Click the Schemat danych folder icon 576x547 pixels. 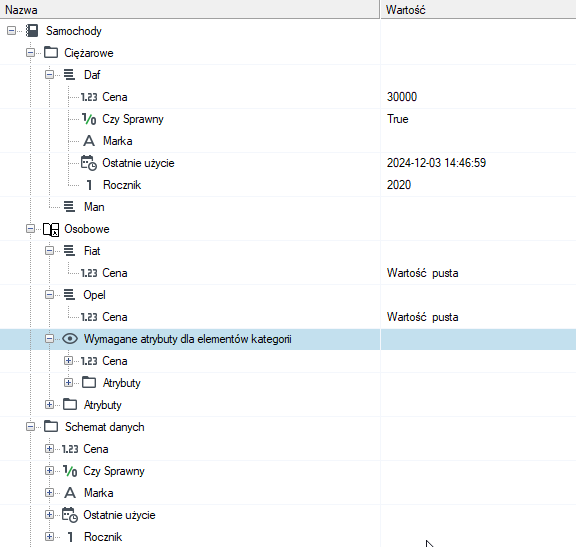point(51,427)
